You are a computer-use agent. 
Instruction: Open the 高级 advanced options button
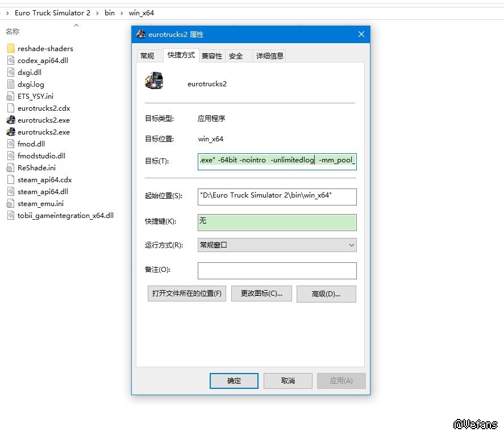click(326, 294)
